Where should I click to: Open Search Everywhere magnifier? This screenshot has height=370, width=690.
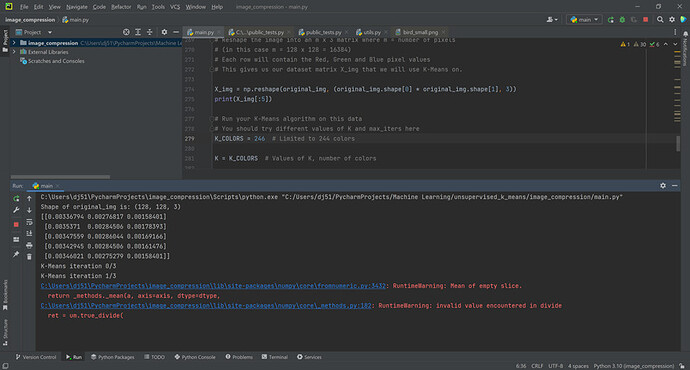(660, 20)
